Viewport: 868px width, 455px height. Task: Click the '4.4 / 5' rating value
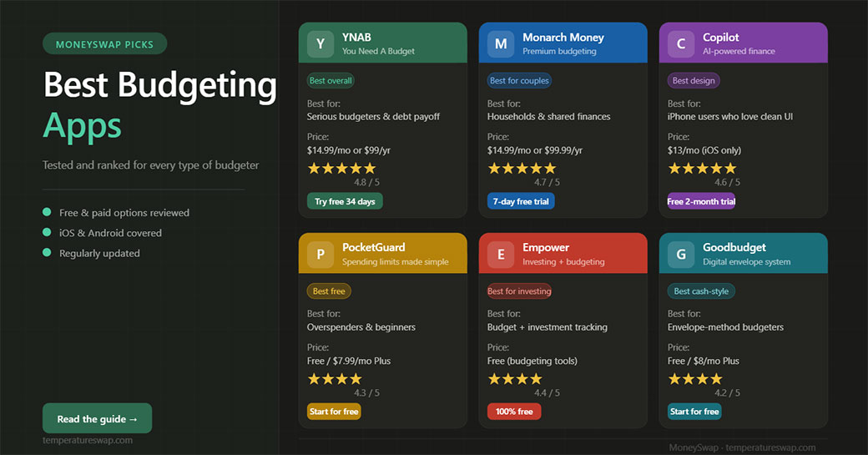coord(547,393)
